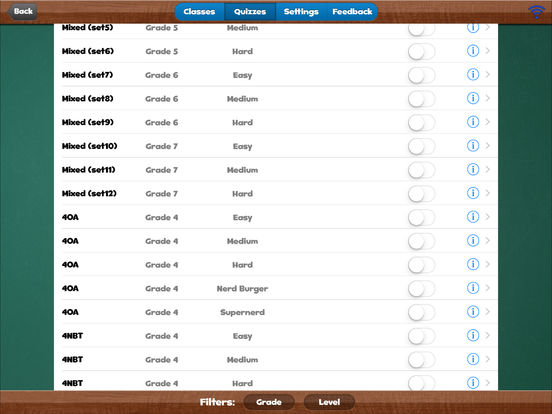Open info for Mixed (set8) quiz
Image resolution: width=552 pixels, height=414 pixels.
pyautogui.click(x=473, y=98)
